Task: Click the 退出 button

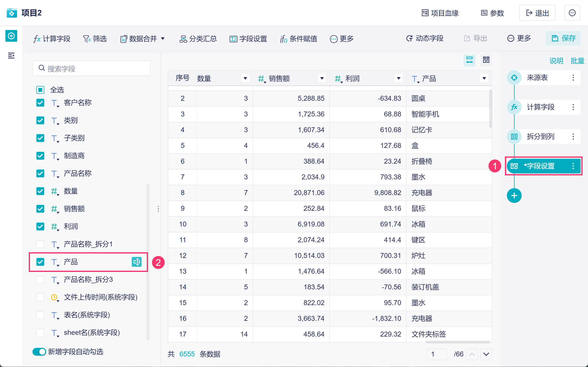Action: coord(537,13)
